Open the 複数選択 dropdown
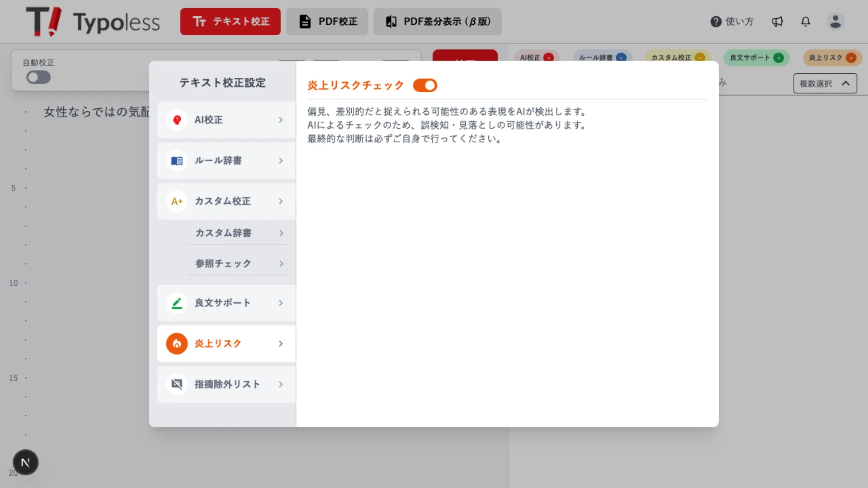This screenshot has height=488, width=868. [825, 83]
